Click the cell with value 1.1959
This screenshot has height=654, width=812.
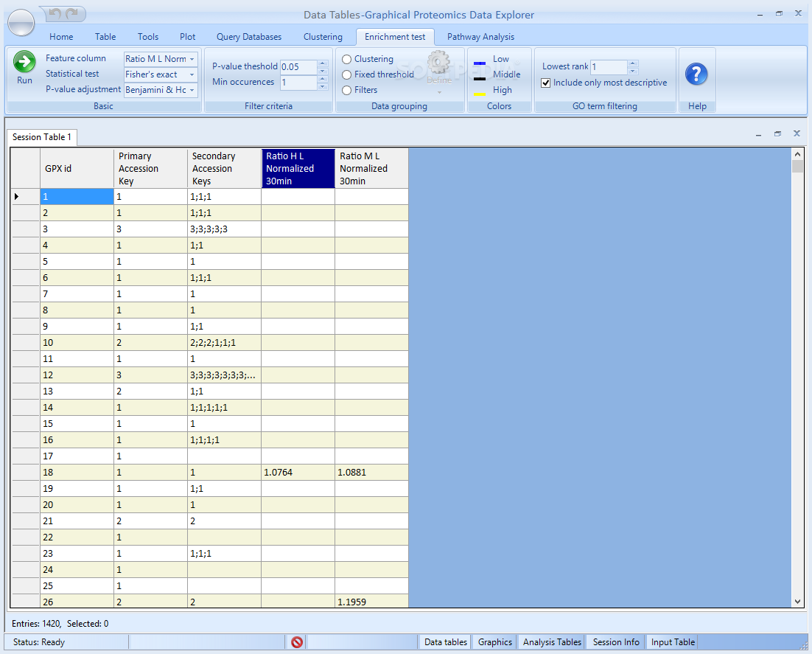371,601
